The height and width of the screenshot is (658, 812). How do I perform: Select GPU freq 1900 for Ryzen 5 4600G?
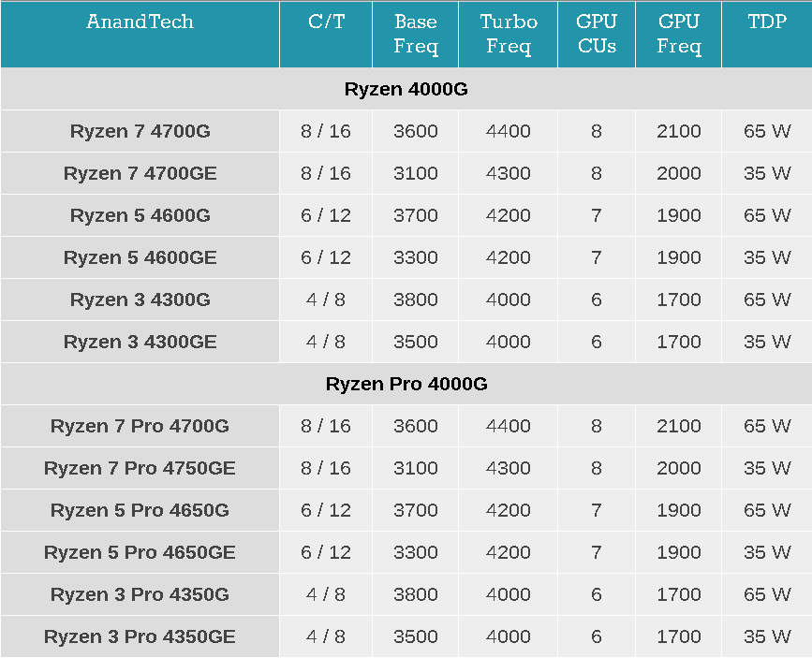[x=678, y=215]
